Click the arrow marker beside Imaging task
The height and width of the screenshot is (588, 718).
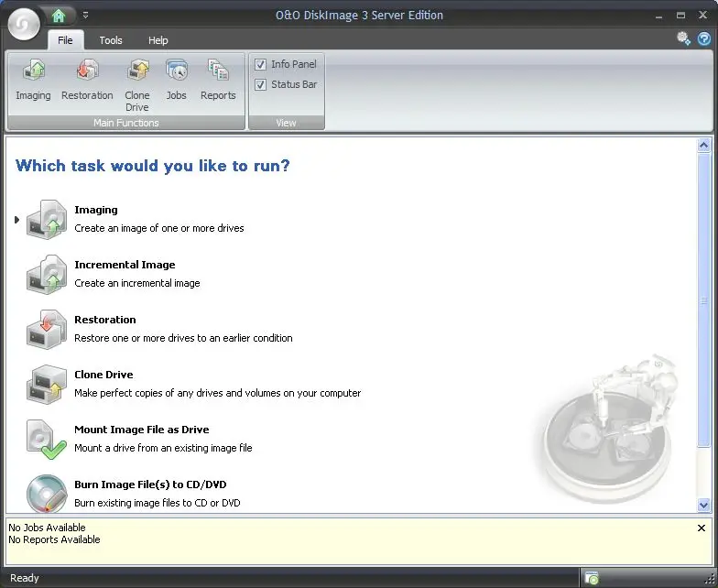pyautogui.click(x=16, y=220)
